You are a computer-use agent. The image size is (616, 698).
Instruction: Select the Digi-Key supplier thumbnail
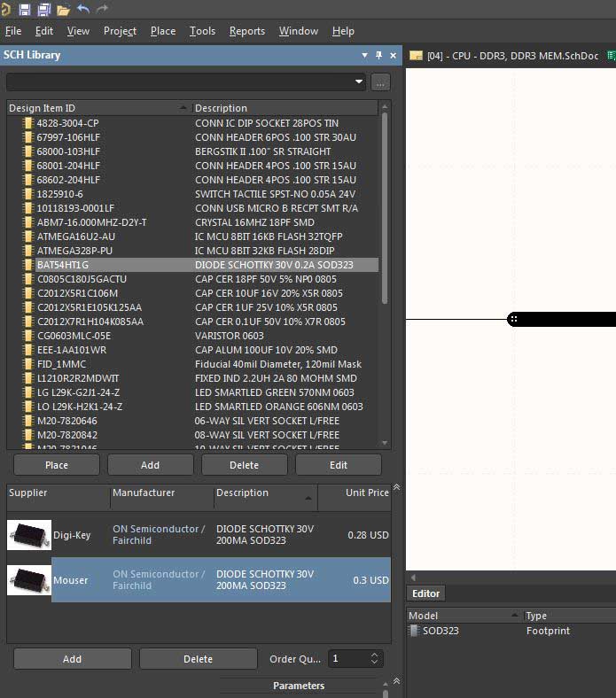click(29, 535)
